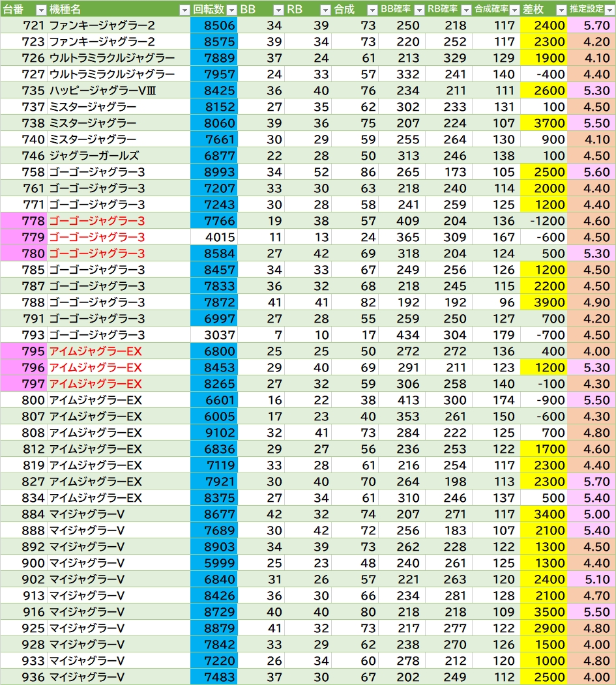Select RB value 52 in row 758
616x685 pixels.
[x=308, y=172]
